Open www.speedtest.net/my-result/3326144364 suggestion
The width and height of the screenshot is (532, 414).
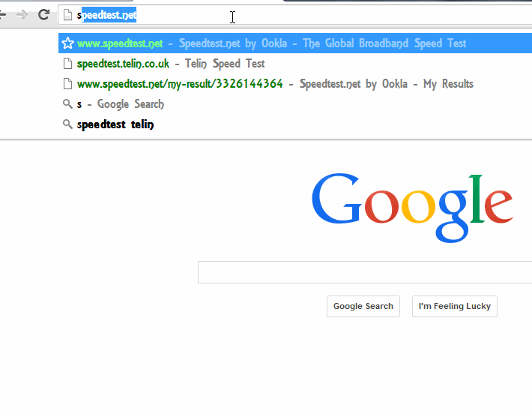[x=295, y=83]
